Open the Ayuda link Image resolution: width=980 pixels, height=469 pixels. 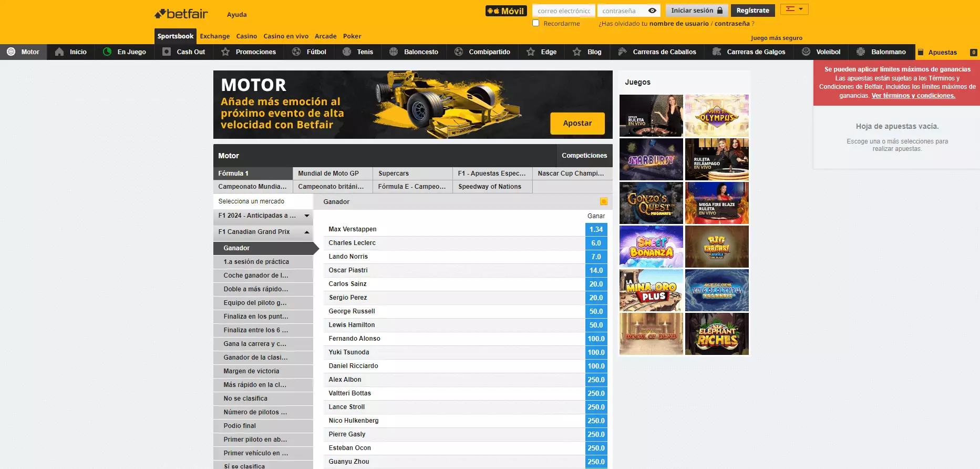point(237,15)
